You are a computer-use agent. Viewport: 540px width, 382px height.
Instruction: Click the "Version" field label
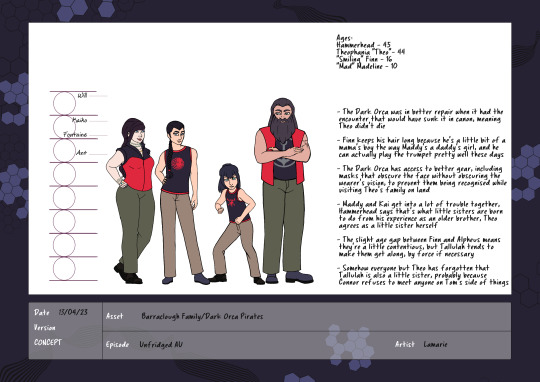tap(44, 328)
